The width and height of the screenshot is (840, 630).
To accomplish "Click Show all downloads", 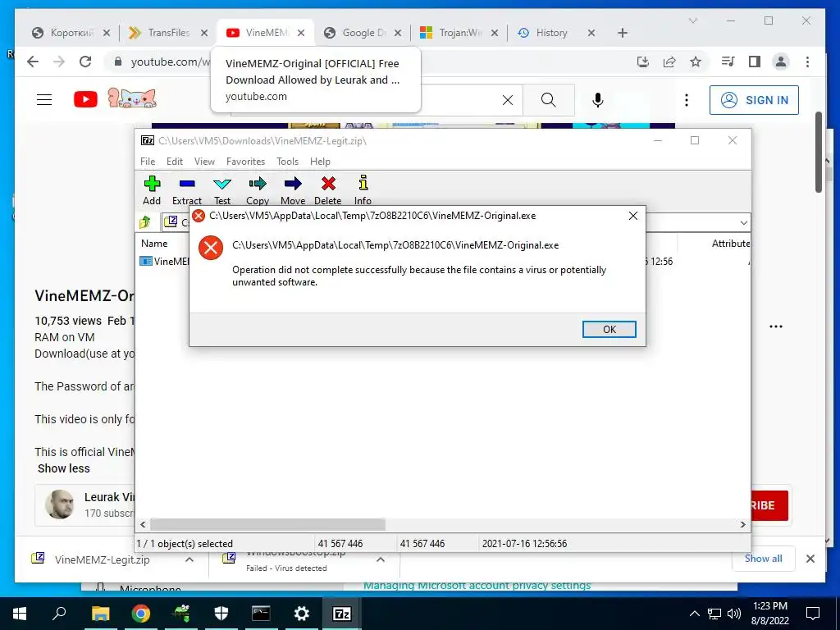I will click(764, 558).
